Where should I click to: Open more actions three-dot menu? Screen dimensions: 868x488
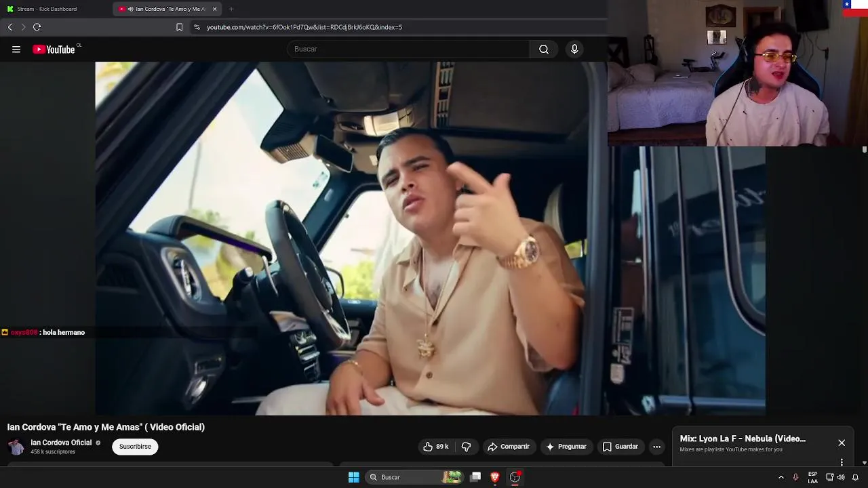click(656, 447)
